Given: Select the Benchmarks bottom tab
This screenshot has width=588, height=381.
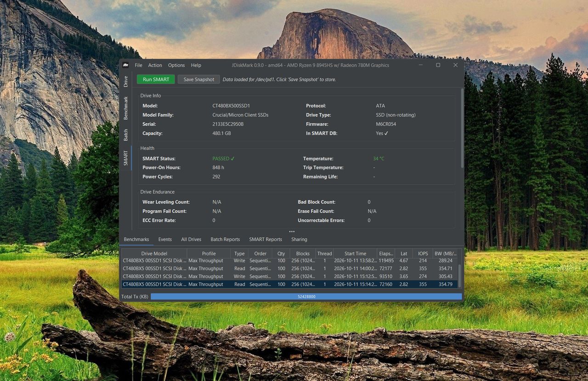Looking at the screenshot, I should (136, 239).
